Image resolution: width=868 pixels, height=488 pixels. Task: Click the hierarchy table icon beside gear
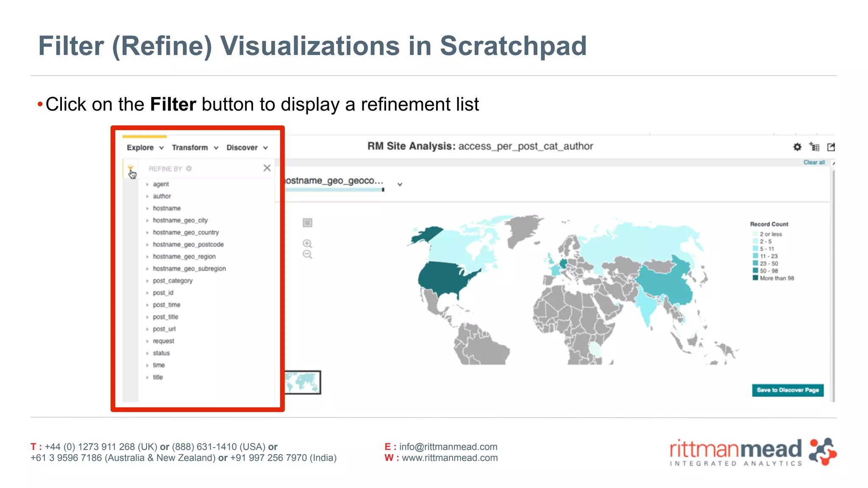click(x=814, y=147)
